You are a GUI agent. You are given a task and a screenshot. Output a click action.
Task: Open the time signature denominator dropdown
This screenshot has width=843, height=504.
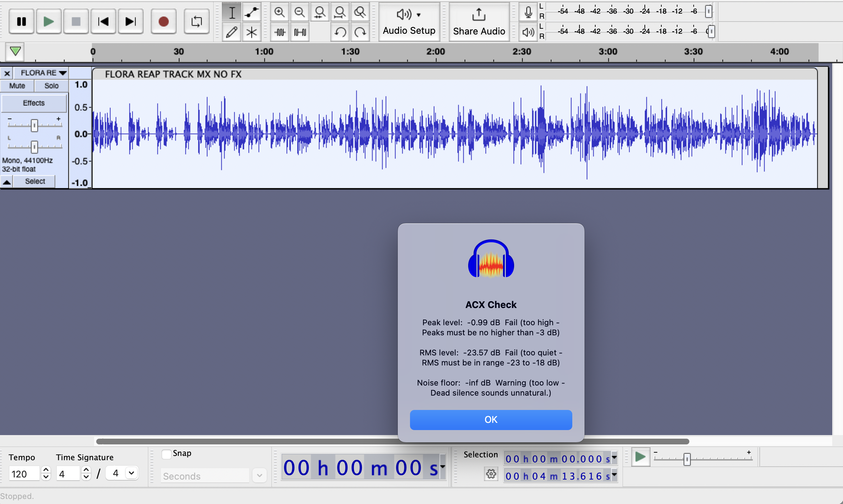point(131,473)
